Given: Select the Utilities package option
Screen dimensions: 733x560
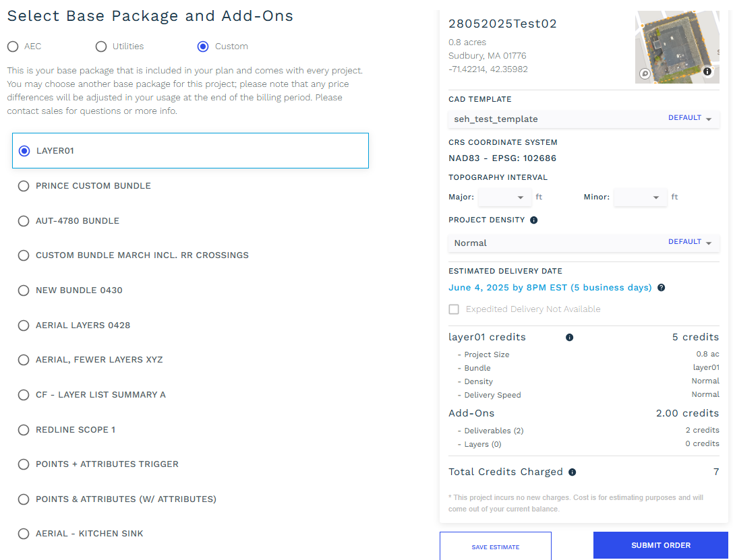Looking at the screenshot, I should point(101,46).
